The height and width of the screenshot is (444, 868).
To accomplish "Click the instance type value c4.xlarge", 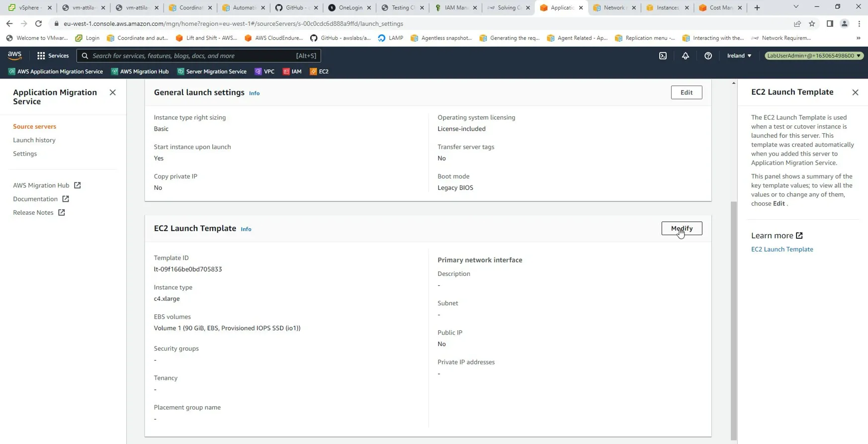I will tap(167, 298).
